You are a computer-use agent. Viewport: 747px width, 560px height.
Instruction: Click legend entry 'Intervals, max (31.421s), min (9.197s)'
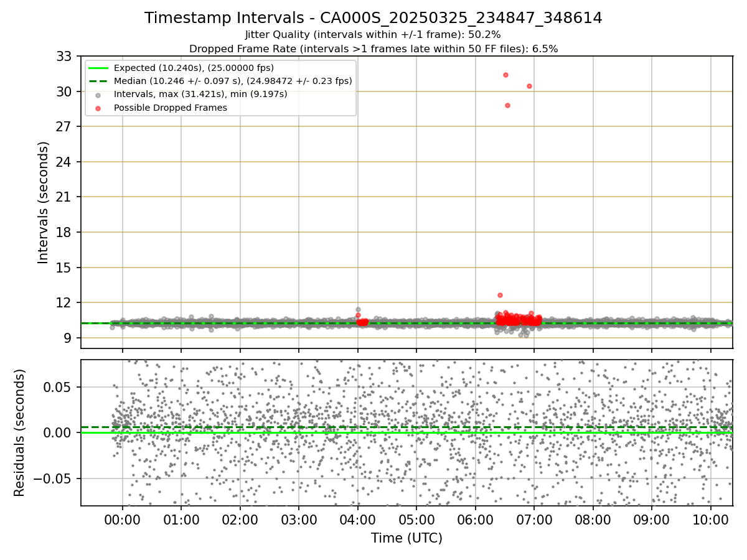tap(200, 95)
